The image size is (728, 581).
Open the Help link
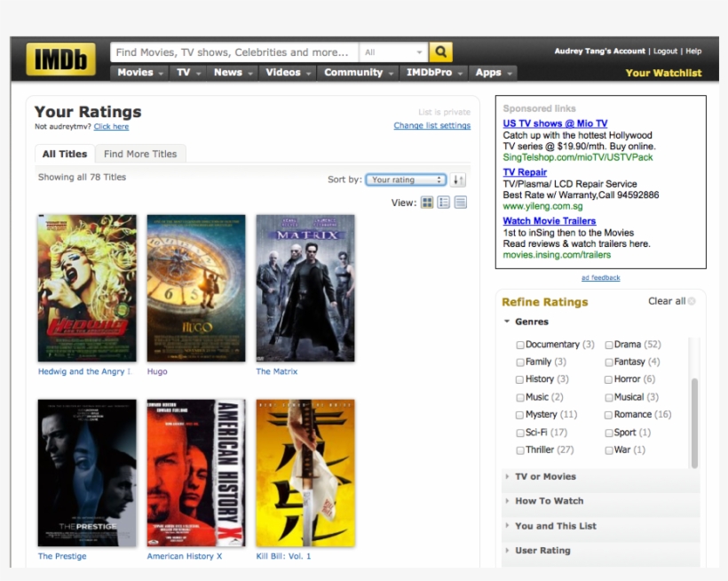click(x=693, y=52)
